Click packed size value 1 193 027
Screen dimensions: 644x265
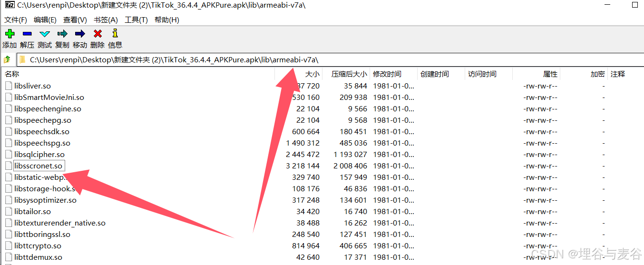coord(350,155)
